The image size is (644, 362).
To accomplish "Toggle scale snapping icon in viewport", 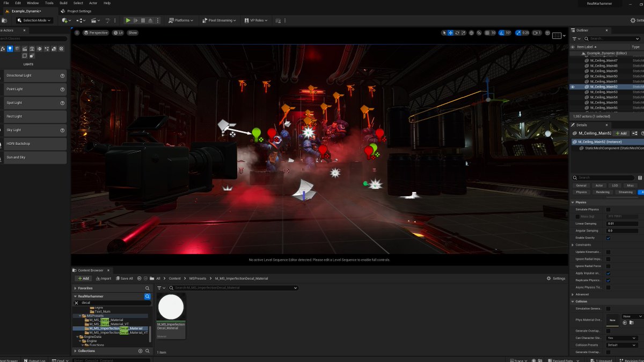I will pos(518,33).
